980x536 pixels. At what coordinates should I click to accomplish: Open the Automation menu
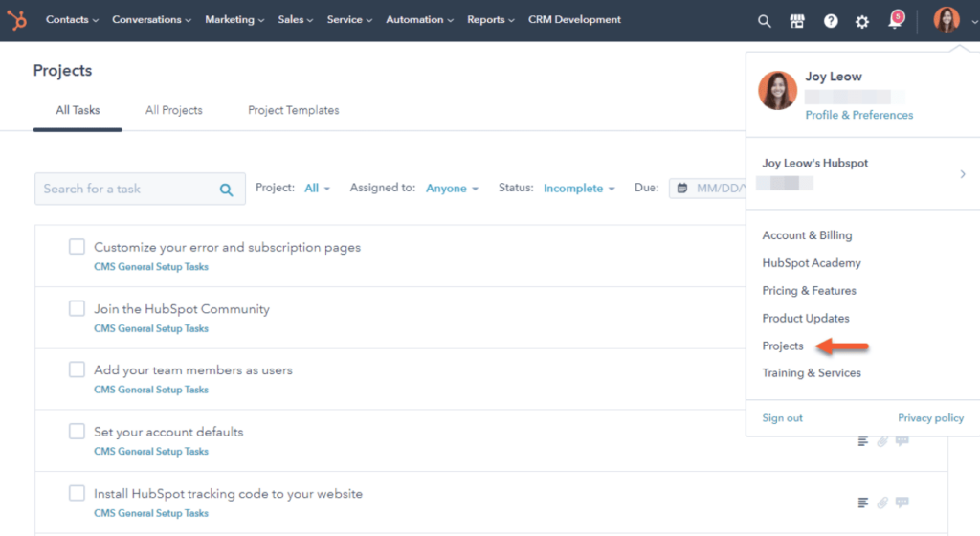coord(419,20)
